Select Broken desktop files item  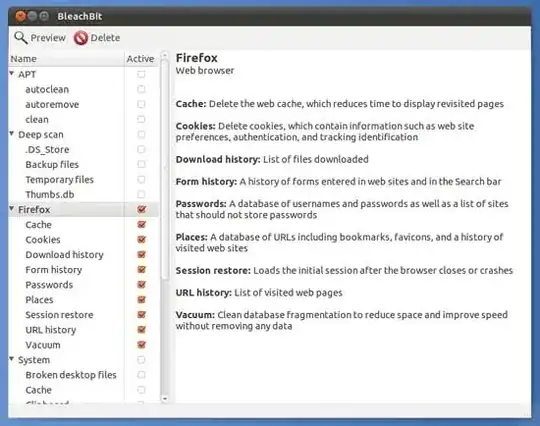tap(71, 375)
